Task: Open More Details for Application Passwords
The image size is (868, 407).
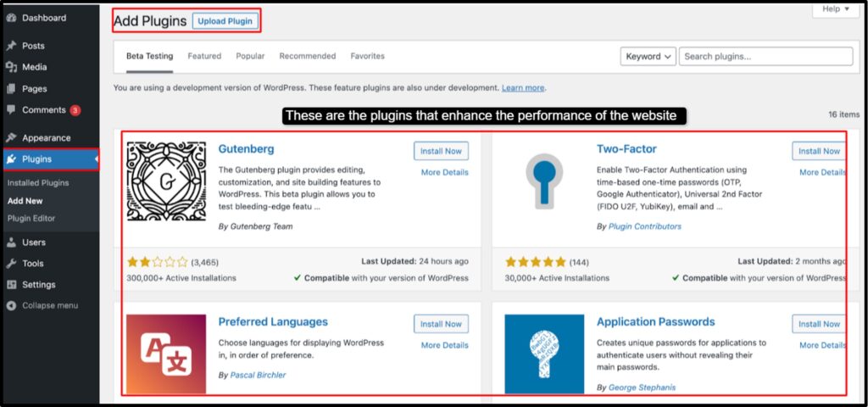Action: tap(822, 345)
